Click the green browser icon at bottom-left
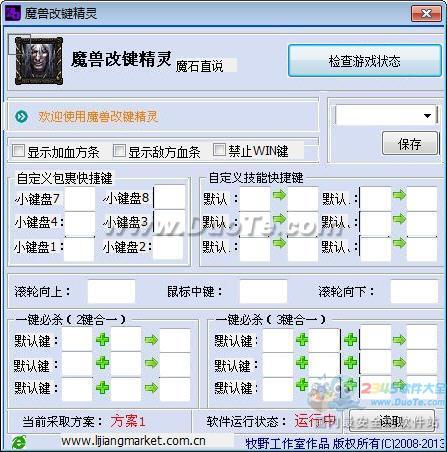This screenshot has height=452, width=447. [x=19, y=442]
